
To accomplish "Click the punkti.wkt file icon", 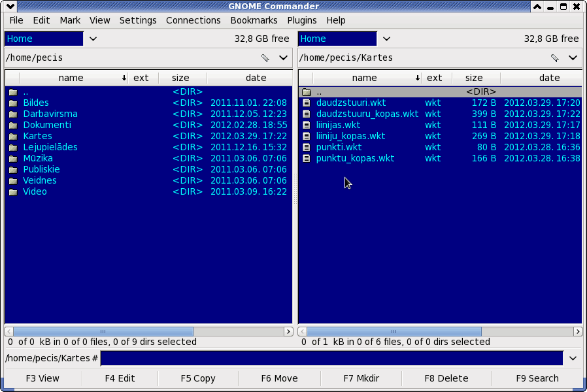I will [307, 148].
